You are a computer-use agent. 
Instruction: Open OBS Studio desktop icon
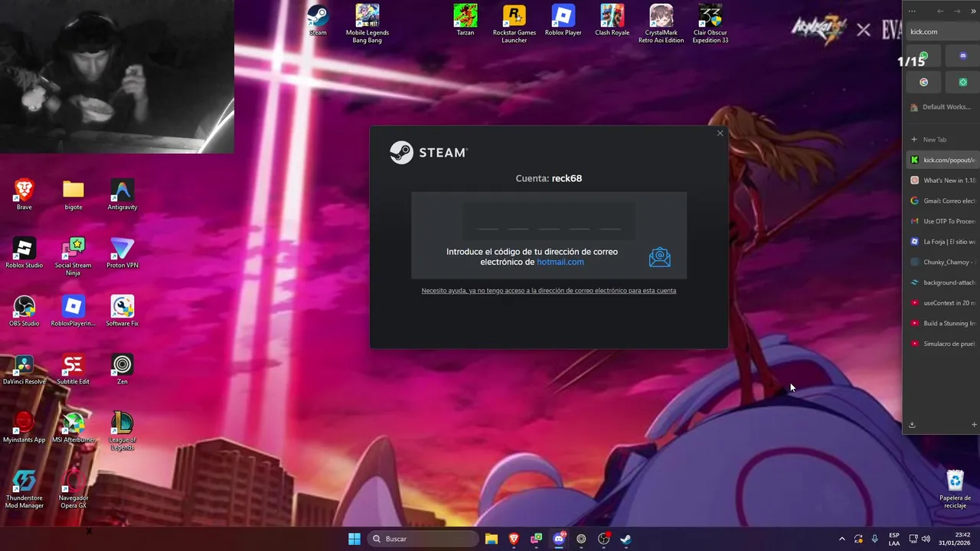[x=24, y=311]
